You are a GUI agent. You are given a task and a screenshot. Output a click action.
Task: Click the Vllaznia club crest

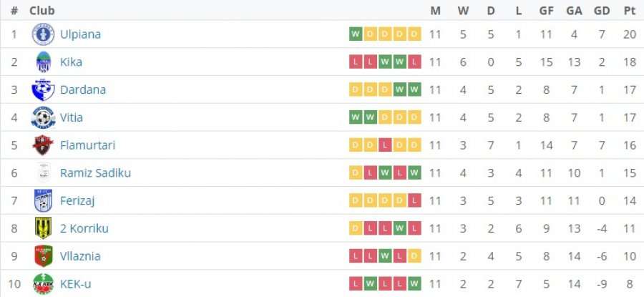point(43,256)
